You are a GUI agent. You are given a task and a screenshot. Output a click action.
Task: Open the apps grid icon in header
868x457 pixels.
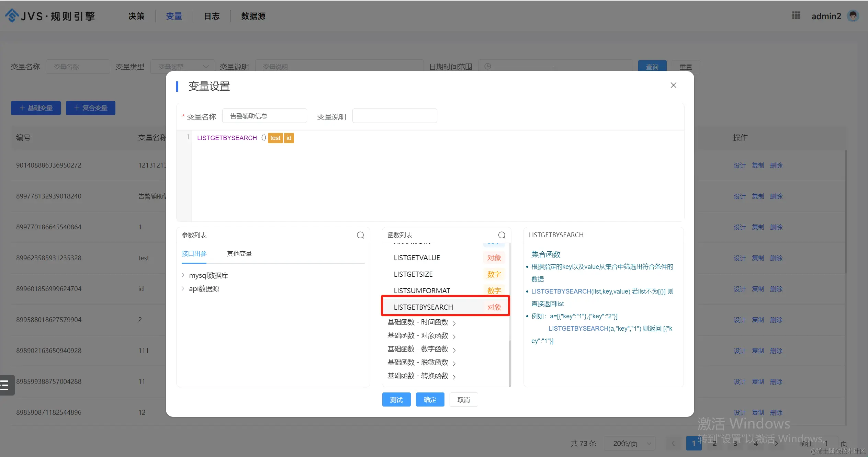(796, 16)
